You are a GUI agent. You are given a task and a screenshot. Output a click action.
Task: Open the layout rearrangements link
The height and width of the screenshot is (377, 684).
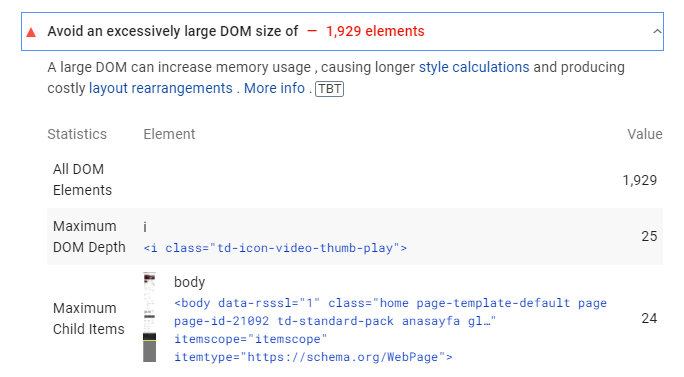[x=161, y=88]
